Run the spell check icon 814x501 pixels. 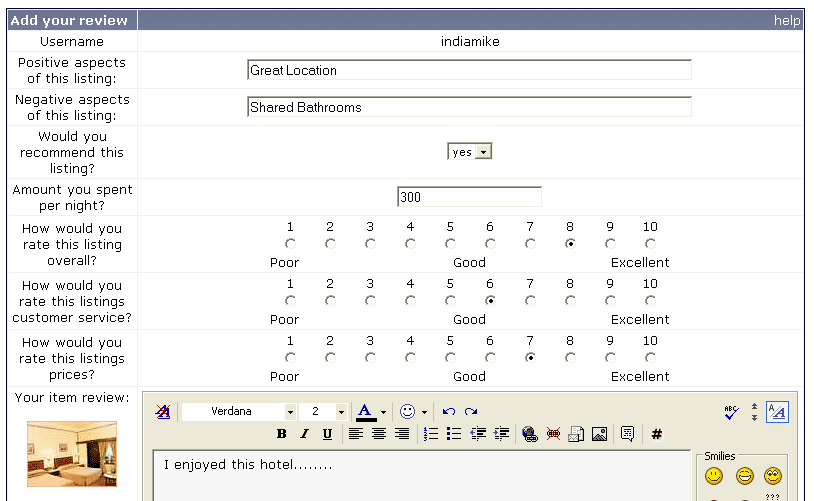731,411
